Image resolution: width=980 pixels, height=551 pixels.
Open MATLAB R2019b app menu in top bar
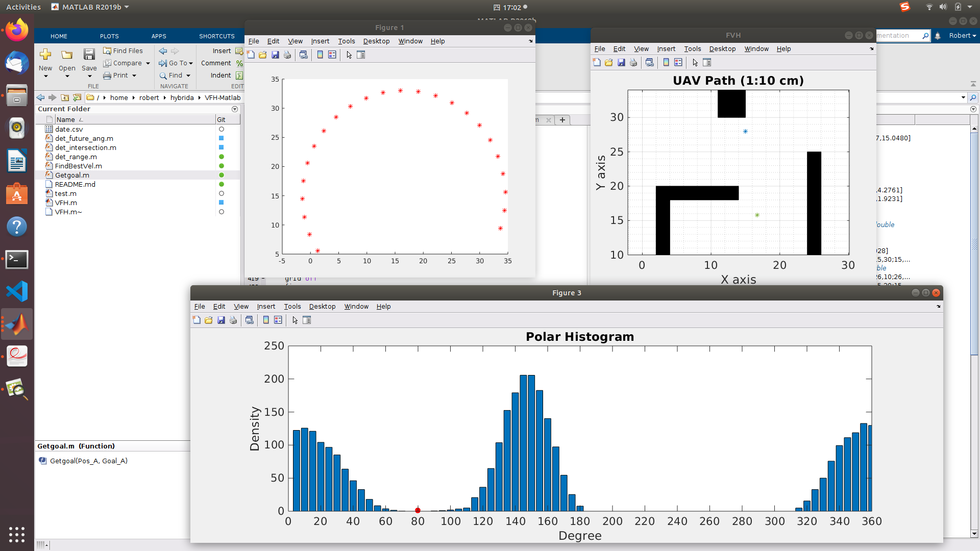pos(90,7)
